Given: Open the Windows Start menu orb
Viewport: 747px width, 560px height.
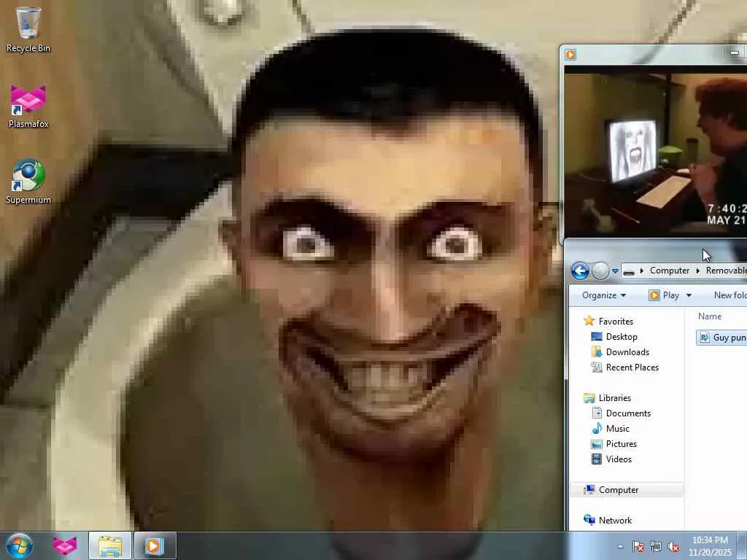Looking at the screenshot, I should pos(20,545).
